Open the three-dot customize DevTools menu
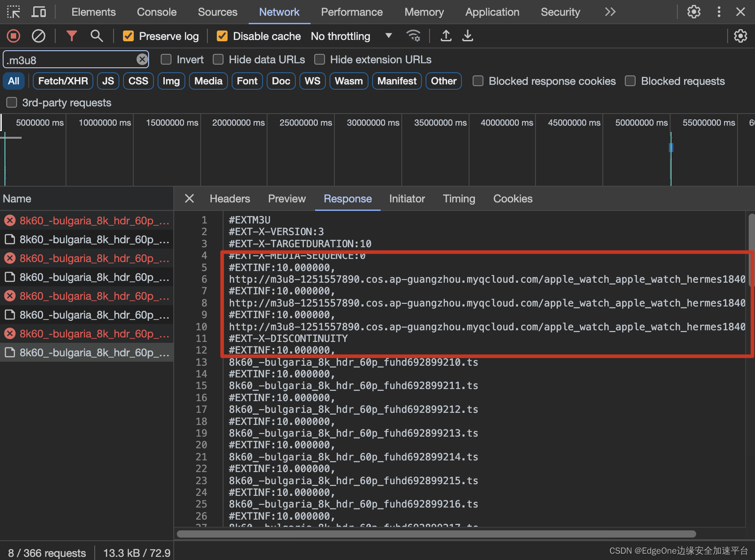Screen dimensions: 755x560 (x=719, y=12)
